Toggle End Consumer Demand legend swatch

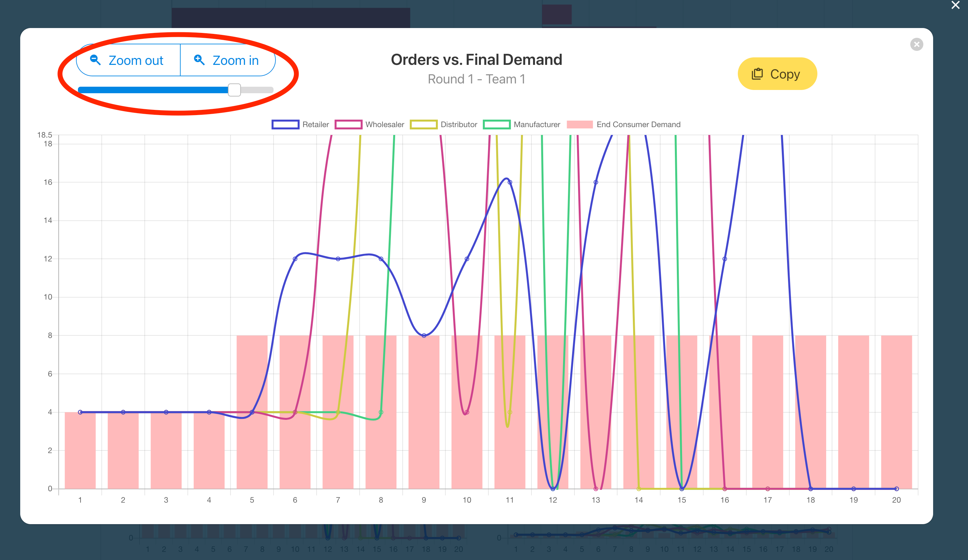pos(580,125)
